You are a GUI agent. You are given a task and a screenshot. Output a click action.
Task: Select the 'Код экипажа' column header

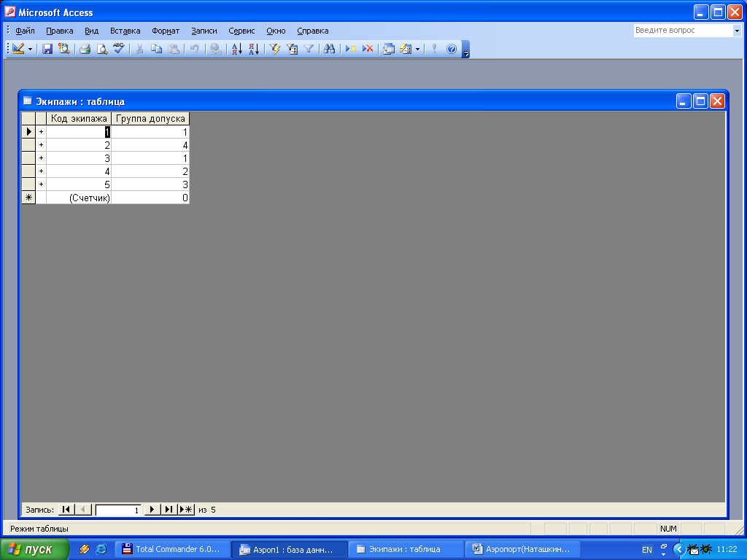pos(79,119)
